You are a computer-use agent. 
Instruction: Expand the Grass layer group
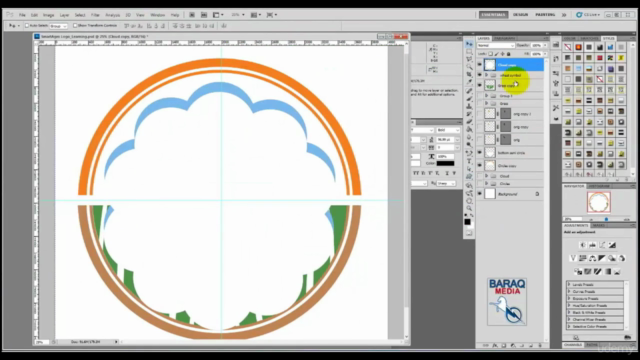(x=487, y=104)
